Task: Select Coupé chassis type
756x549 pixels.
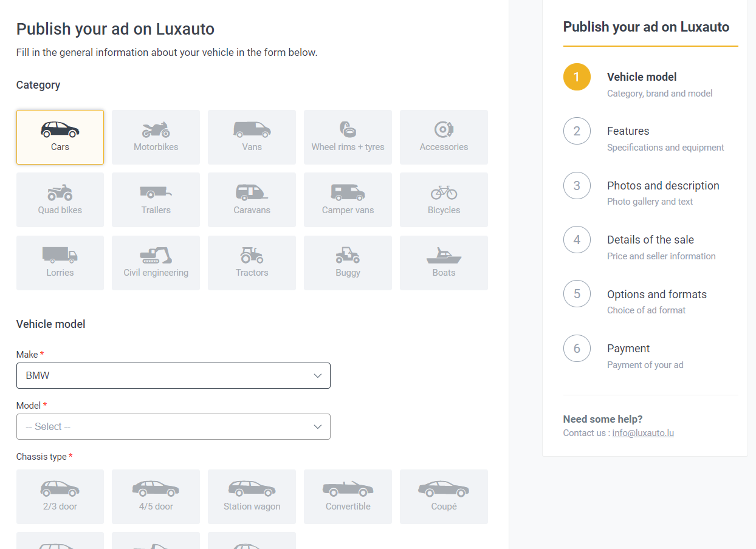Action: pos(444,497)
